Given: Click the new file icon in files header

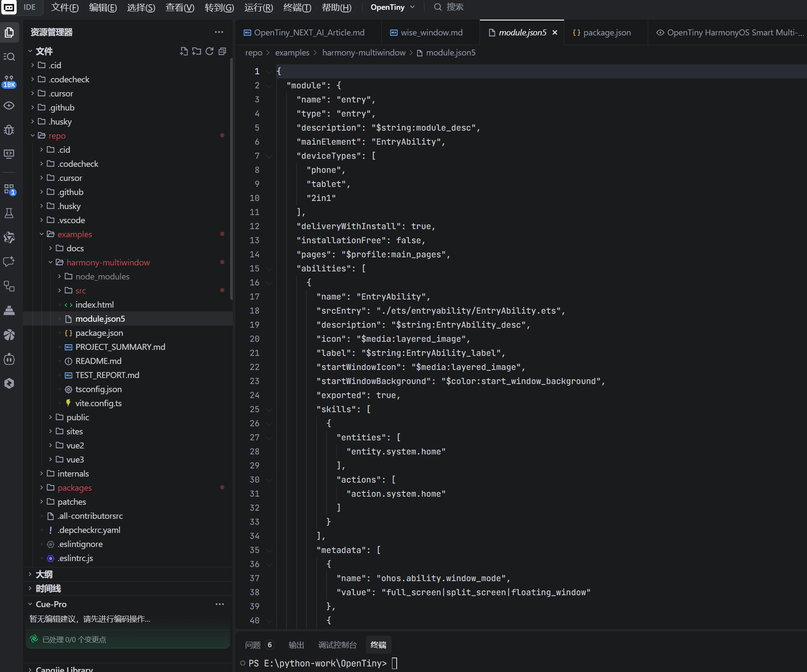Looking at the screenshot, I should click(x=184, y=51).
